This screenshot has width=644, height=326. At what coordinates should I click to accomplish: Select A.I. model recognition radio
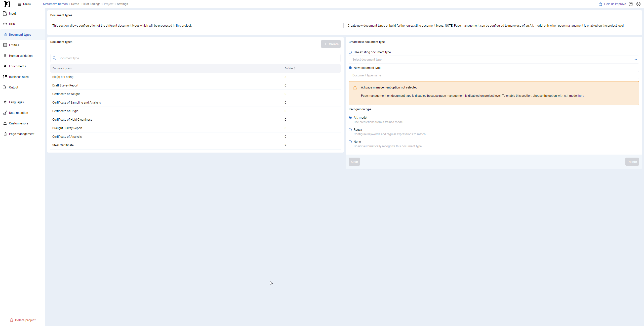350,118
